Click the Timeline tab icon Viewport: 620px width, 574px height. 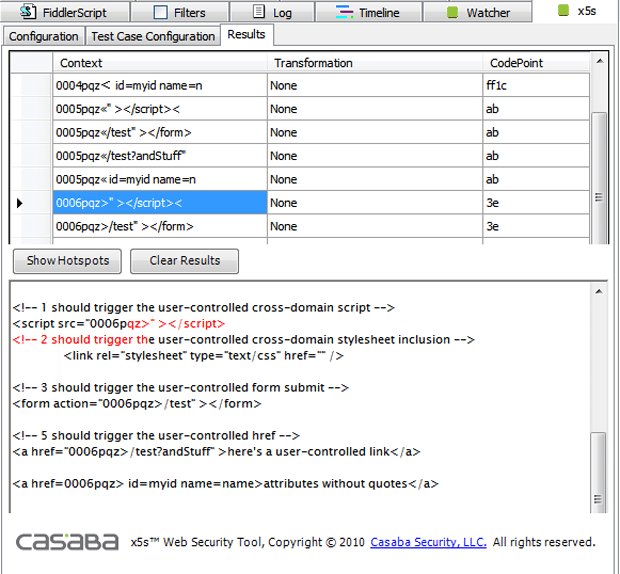[344, 12]
